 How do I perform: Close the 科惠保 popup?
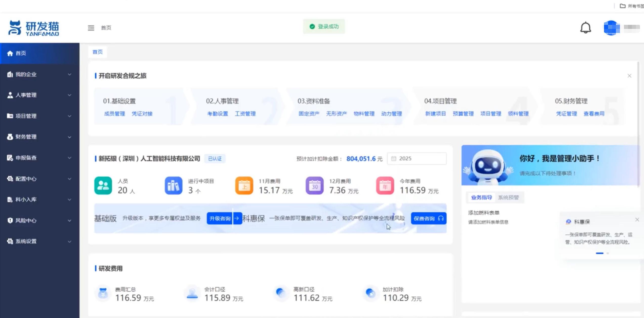[637, 220]
